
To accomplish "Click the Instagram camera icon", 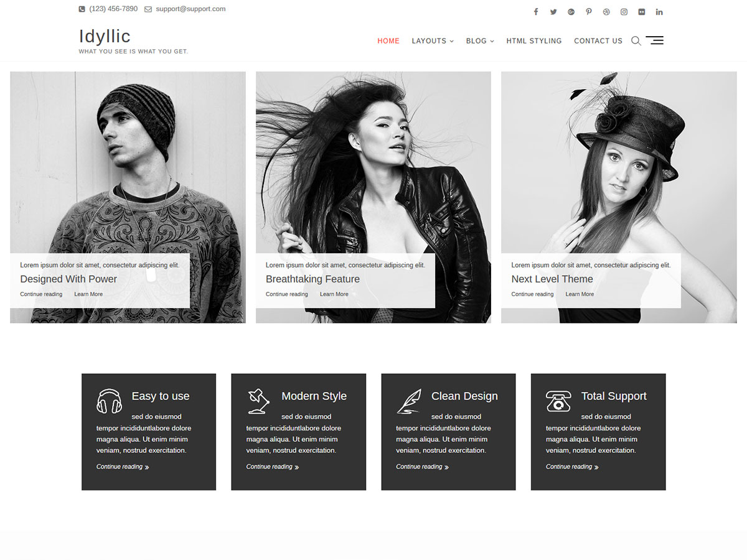I will (624, 12).
